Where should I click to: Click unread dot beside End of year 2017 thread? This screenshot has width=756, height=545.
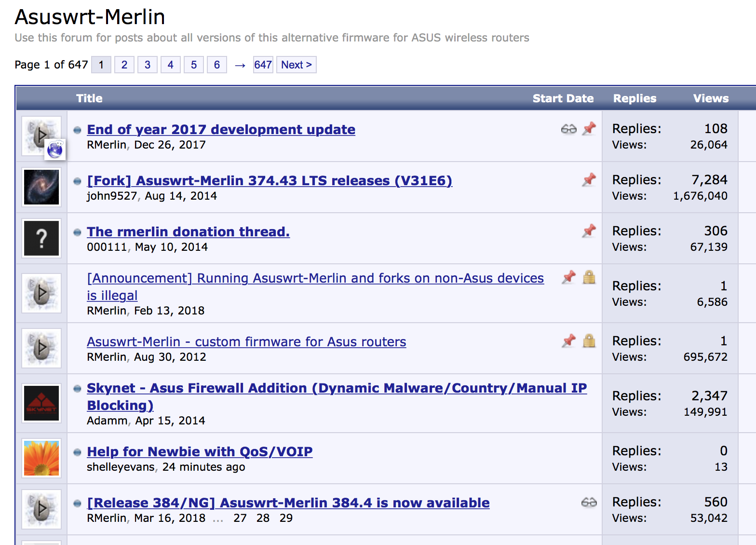click(77, 130)
